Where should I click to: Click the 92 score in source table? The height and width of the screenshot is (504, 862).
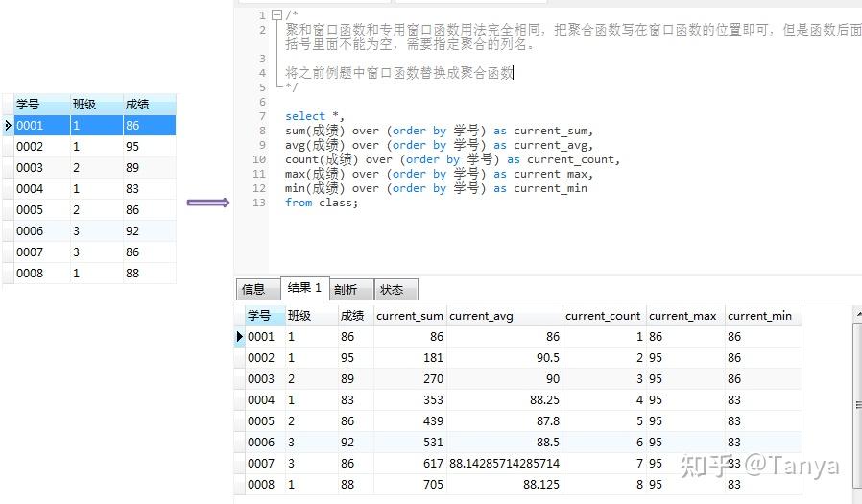pos(132,230)
